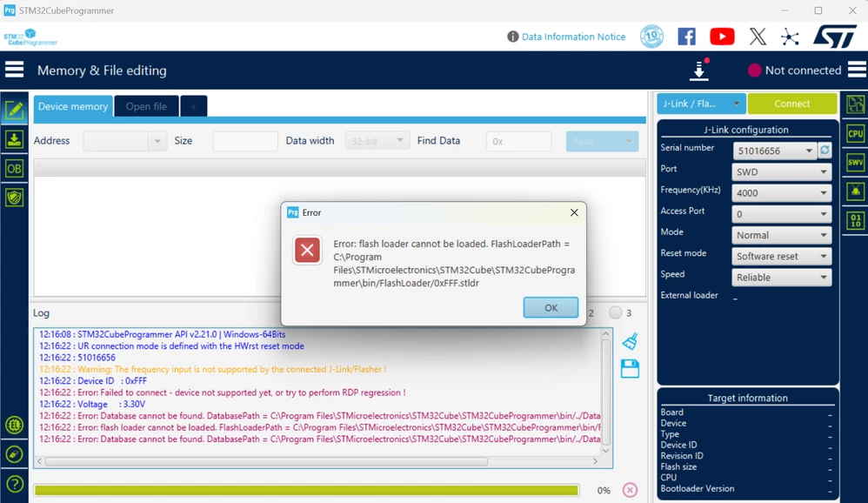Click the orange frequency warning log line
The width and height of the screenshot is (868, 503).
212,369
